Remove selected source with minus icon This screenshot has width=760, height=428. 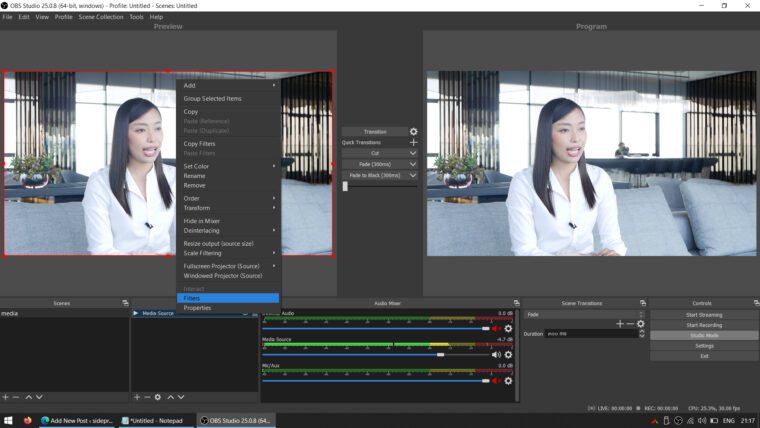point(147,397)
